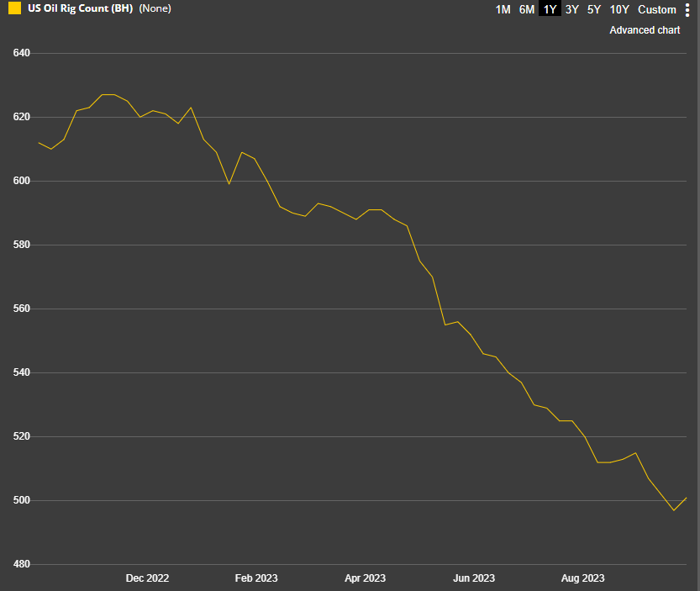Select the 1Y time range
This screenshot has height=591, width=700.
click(x=550, y=9)
